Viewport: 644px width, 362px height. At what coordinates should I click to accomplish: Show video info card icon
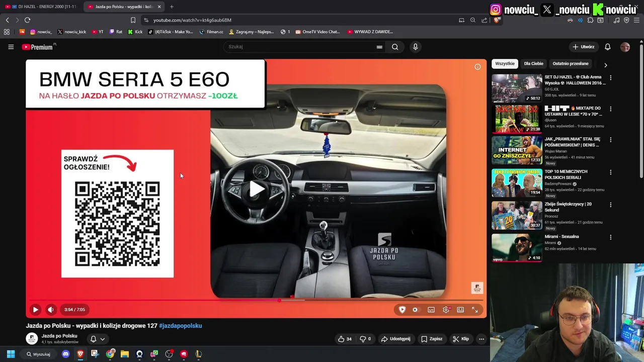[x=477, y=67]
